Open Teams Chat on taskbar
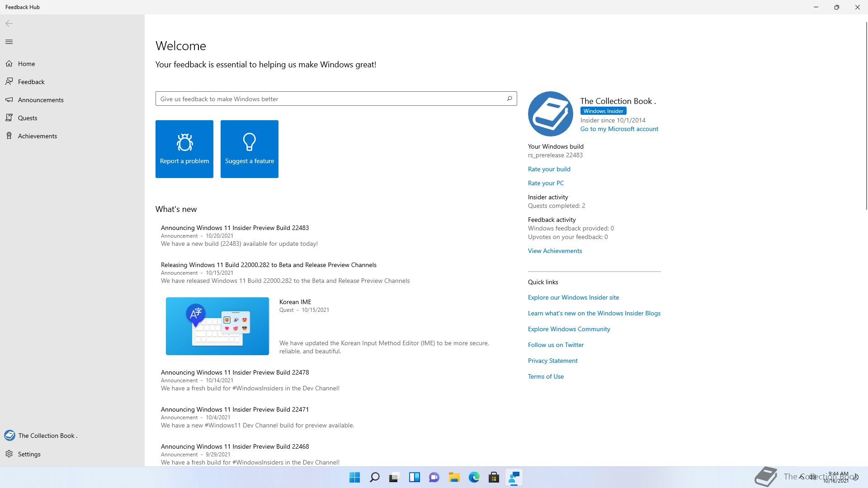Viewport: 868px width, 488px height. point(434,477)
